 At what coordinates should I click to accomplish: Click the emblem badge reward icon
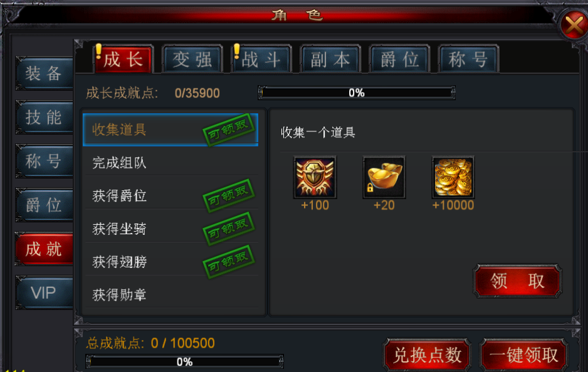point(315,177)
